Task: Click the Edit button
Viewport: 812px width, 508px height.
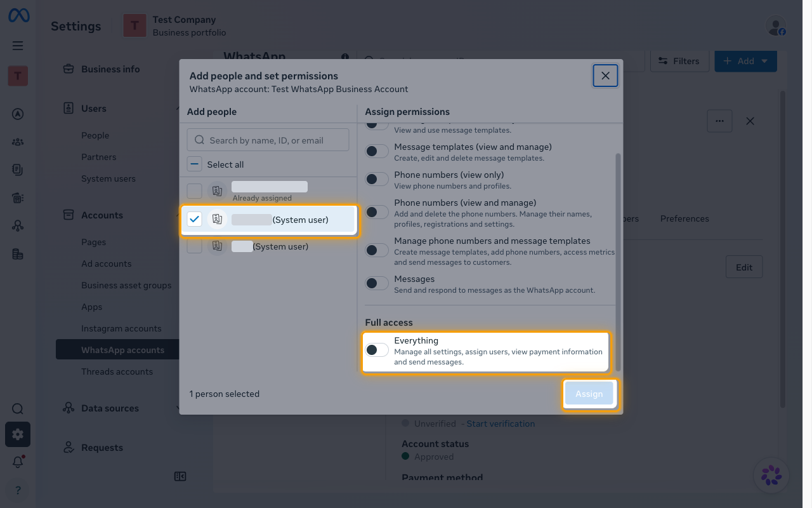Action: point(744,267)
